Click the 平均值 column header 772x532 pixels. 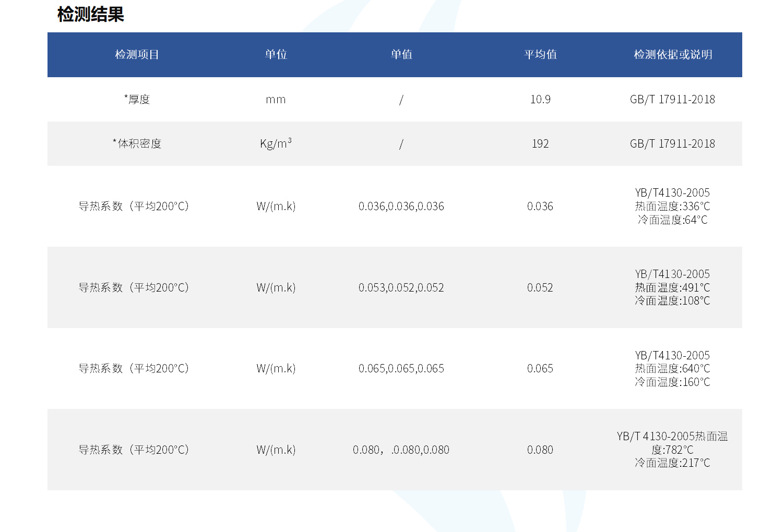click(x=540, y=55)
